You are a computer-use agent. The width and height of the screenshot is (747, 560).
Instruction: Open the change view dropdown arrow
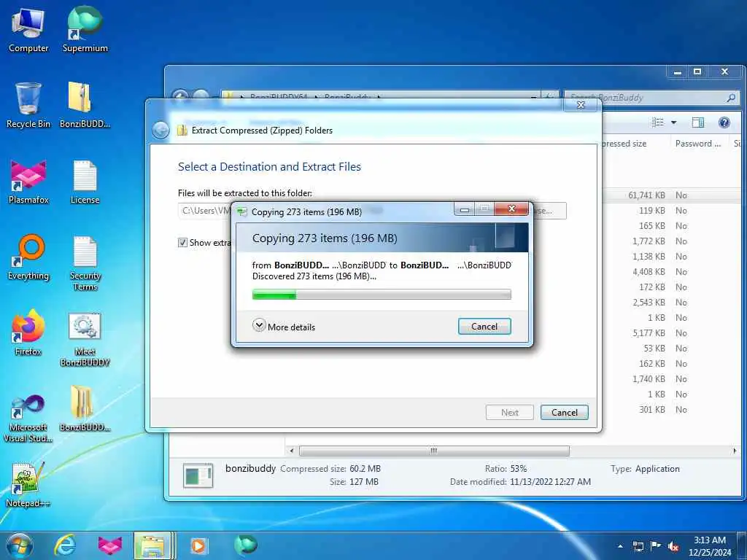673,122
